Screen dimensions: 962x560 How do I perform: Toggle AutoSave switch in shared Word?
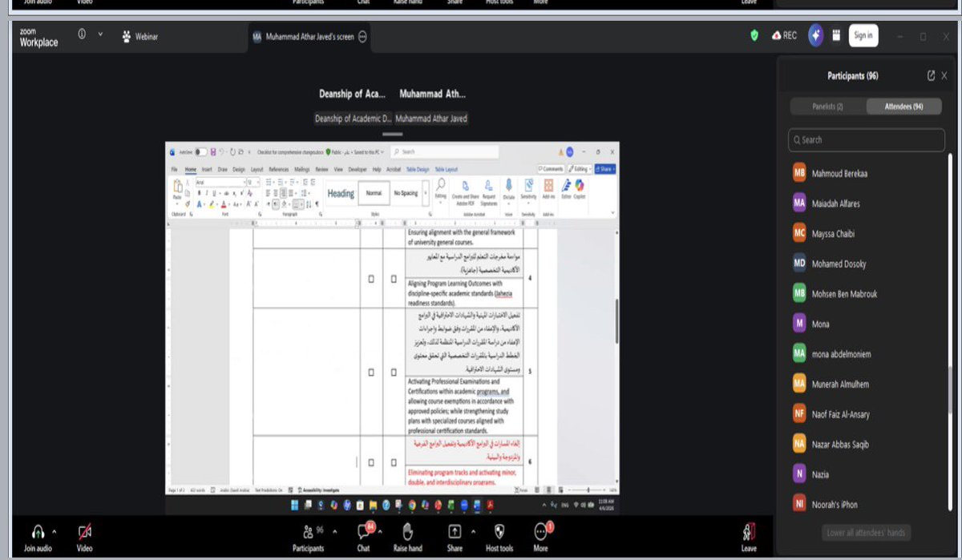point(200,151)
